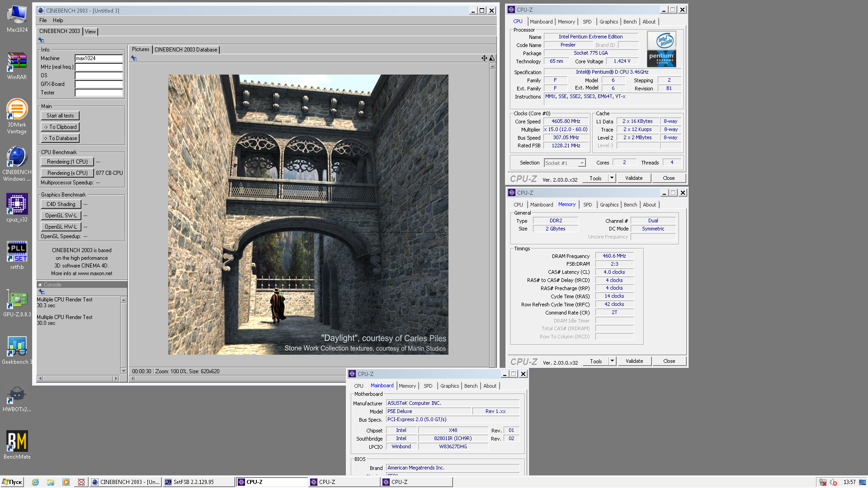Select the CINEBENCH Windows desktop shortcut
The height and width of the screenshot is (488, 868).
coord(17,164)
